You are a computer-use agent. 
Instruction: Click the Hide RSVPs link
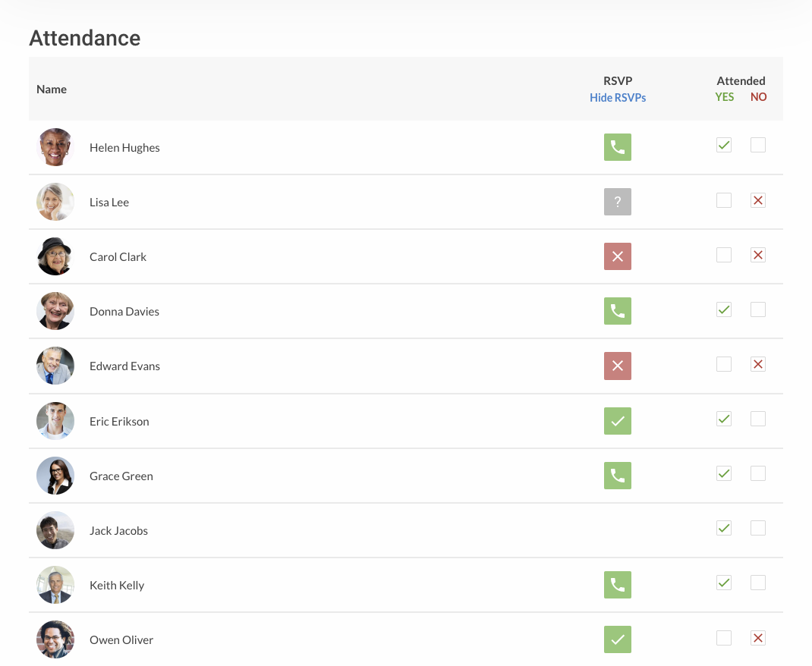[618, 97]
